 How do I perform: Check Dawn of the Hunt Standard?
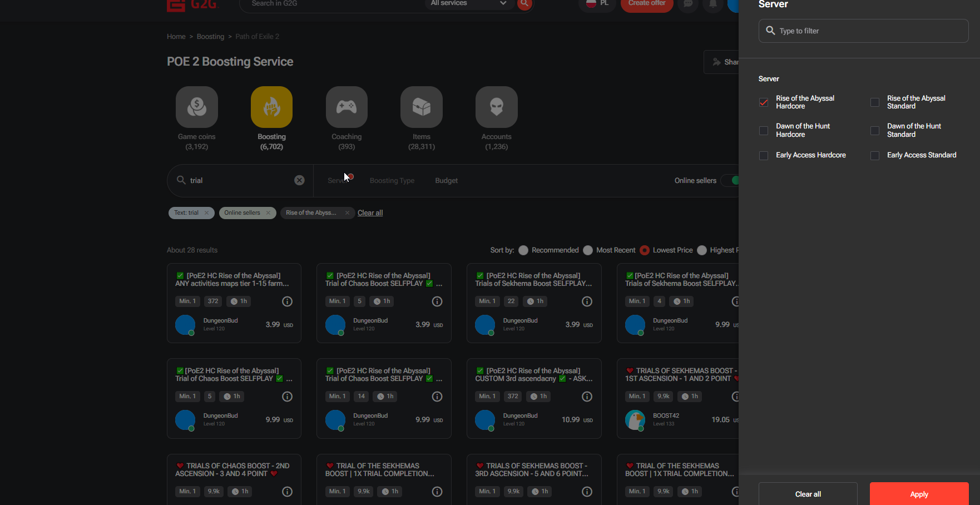point(875,130)
